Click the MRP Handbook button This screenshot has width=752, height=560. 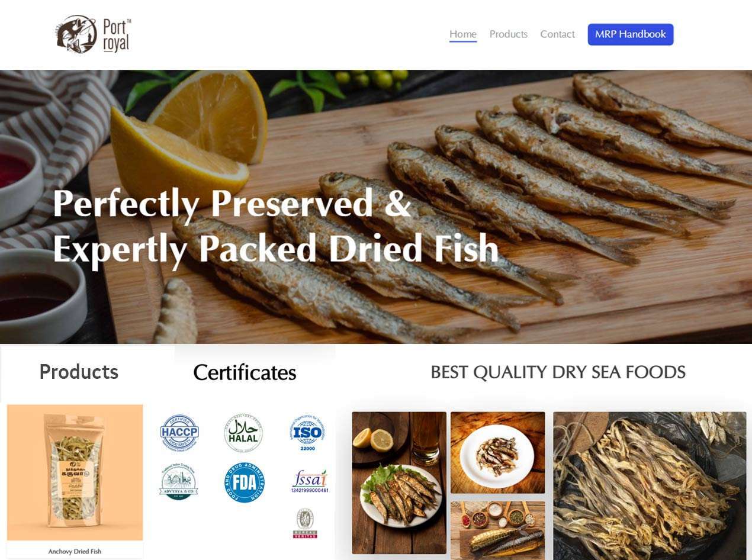tap(631, 34)
